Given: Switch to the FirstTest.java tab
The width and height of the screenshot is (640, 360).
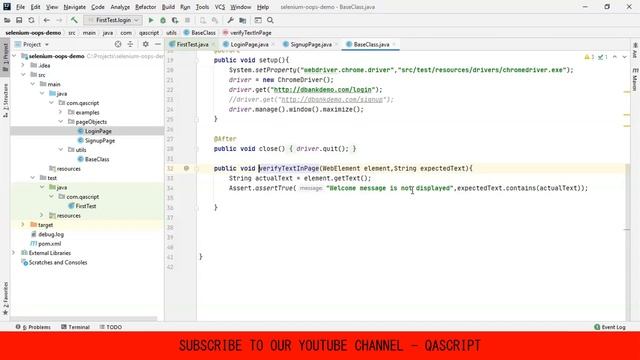Looking at the screenshot, I should 192,44.
